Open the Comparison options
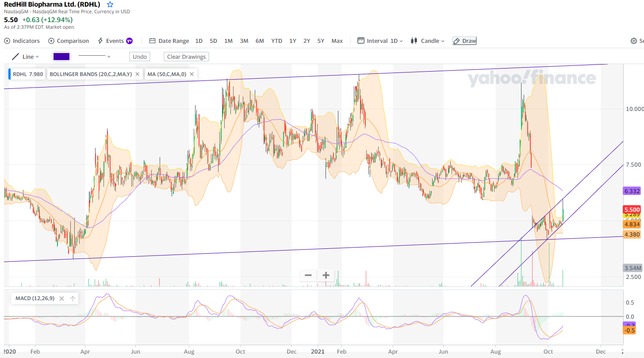 tap(69, 41)
